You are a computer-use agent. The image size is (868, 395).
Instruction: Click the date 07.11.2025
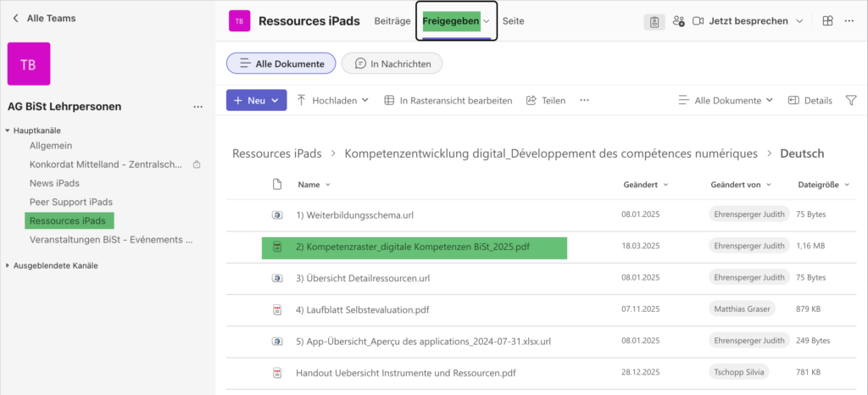(x=641, y=309)
